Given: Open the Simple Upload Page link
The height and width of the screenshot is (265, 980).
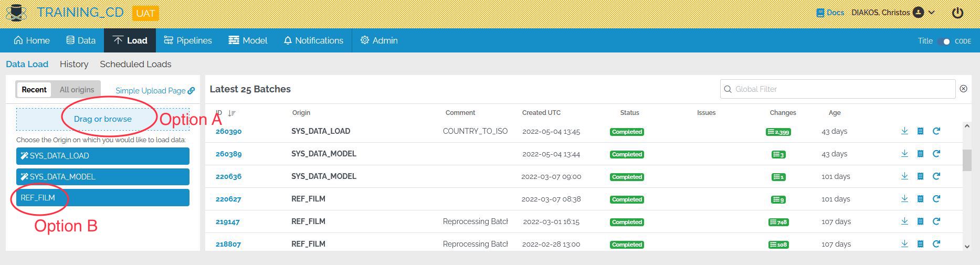Looking at the screenshot, I should pyautogui.click(x=155, y=90).
